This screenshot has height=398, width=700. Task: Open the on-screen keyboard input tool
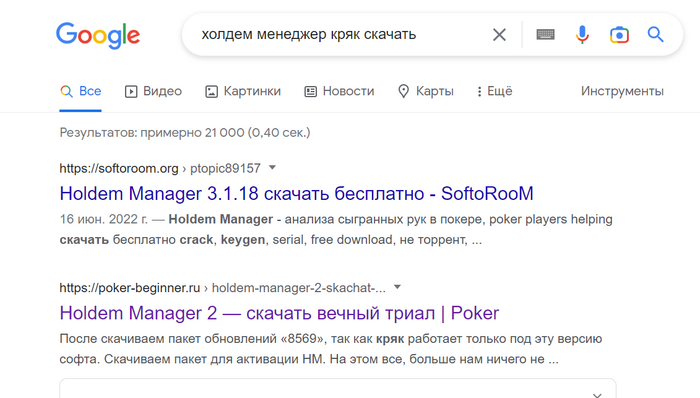tap(546, 34)
